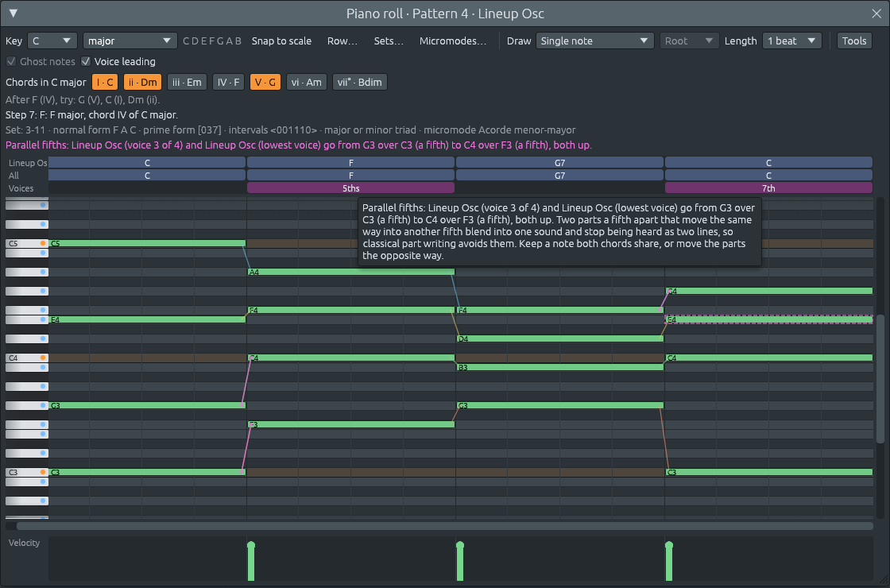Open the Sets… dialog
Viewport: 890px width, 588px height.
coord(389,41)
